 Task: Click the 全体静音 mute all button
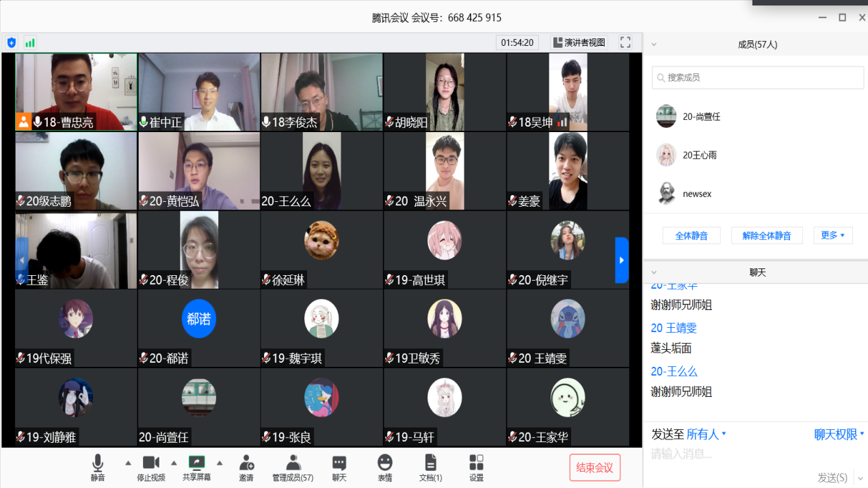point(691,235)
